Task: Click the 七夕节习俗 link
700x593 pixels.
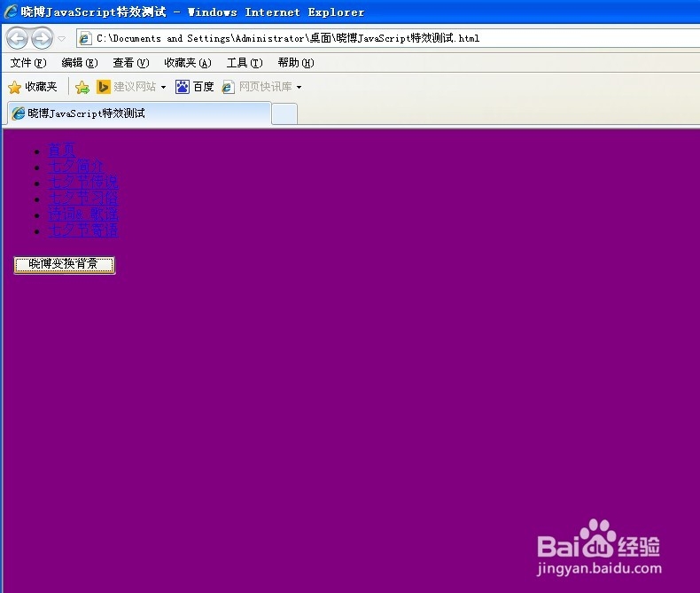Action: tap(83, 199)
